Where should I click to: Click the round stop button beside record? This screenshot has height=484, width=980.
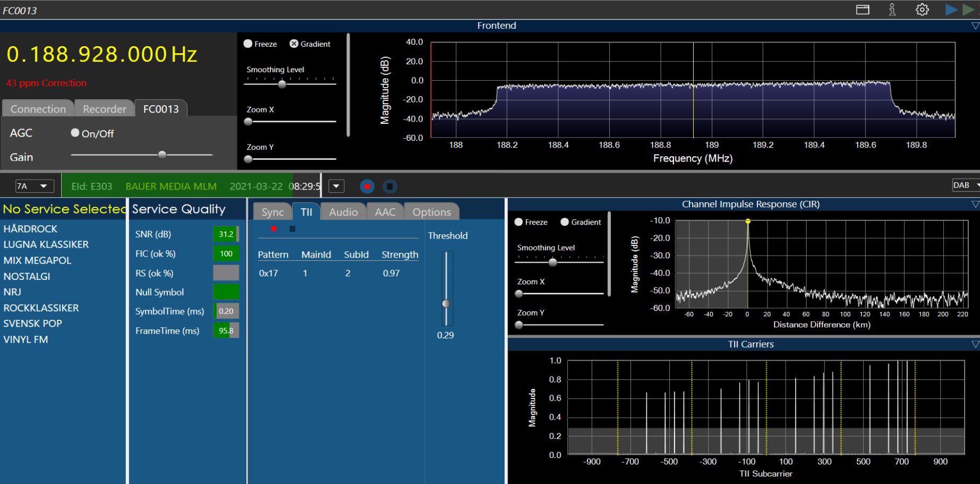389,186
